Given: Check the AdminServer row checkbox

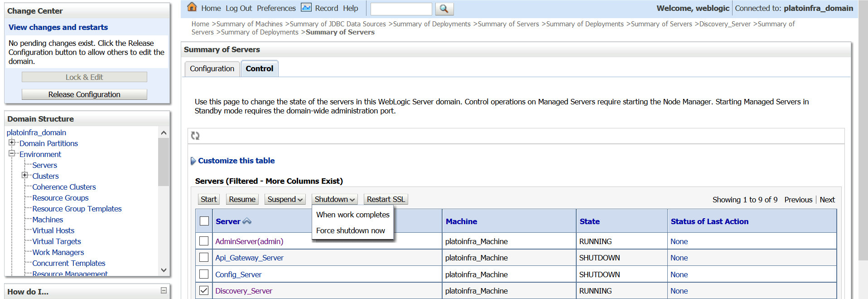Looking at the screenshot, I should tap(204, 241).
